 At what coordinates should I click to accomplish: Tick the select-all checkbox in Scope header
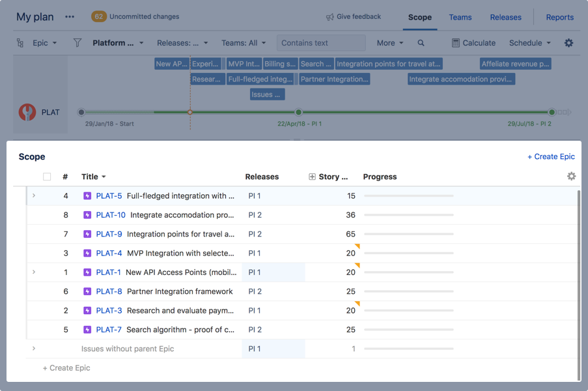pos(47,177)
